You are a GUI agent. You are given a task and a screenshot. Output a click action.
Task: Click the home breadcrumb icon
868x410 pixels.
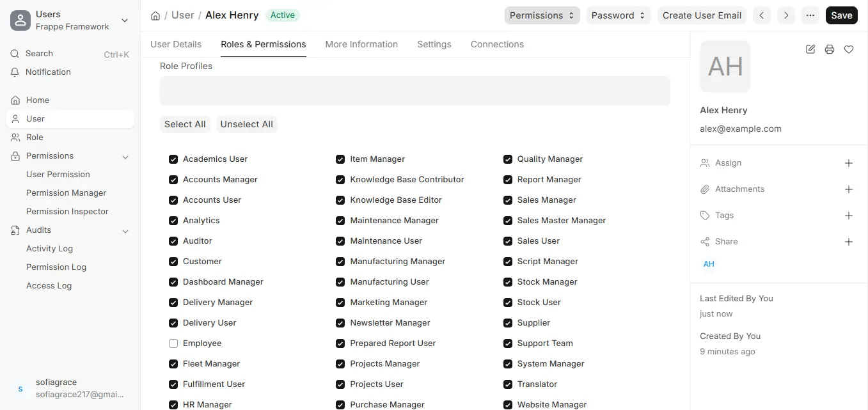[155, 15]
